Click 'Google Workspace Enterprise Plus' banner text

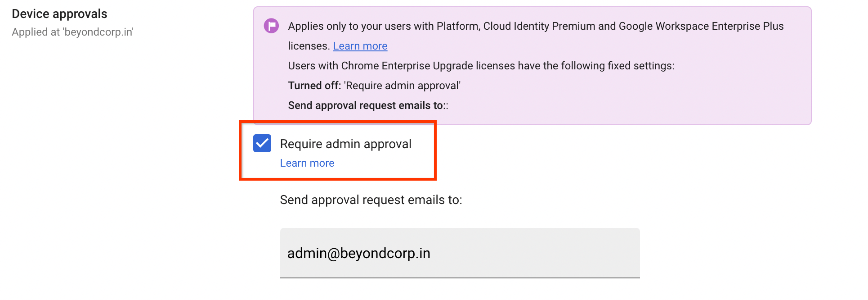coord(701,26)
